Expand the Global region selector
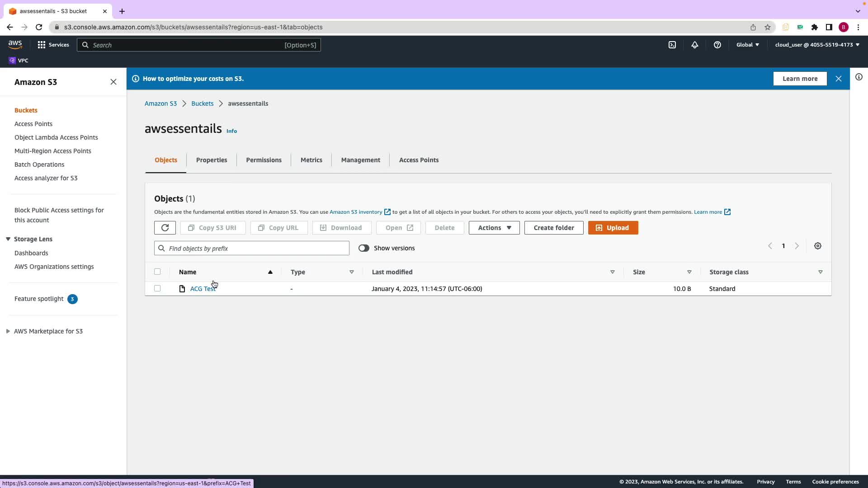This screenshot has width=868, height=488. click(748, 45)
